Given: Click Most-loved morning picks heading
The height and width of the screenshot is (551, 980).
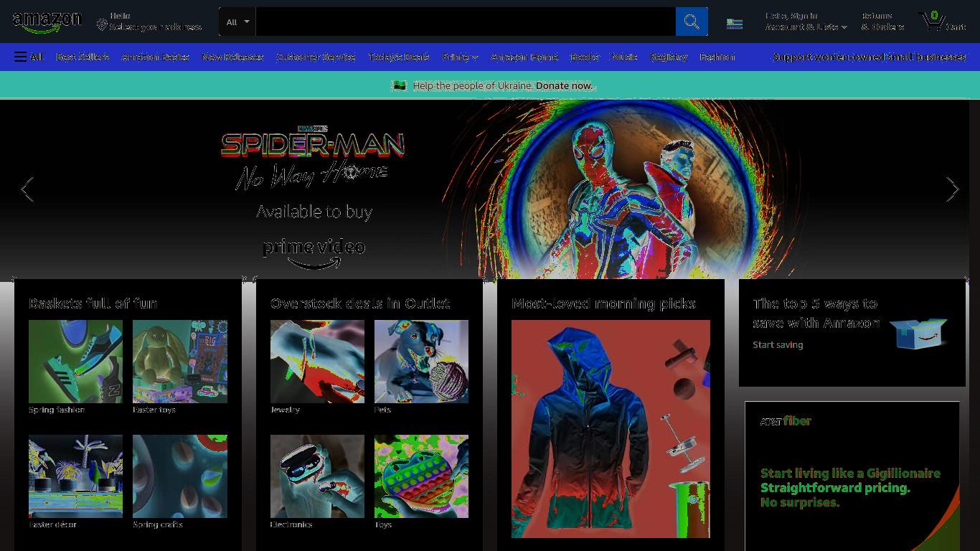Looking at the screenshot, I should (x=603, y=303).
